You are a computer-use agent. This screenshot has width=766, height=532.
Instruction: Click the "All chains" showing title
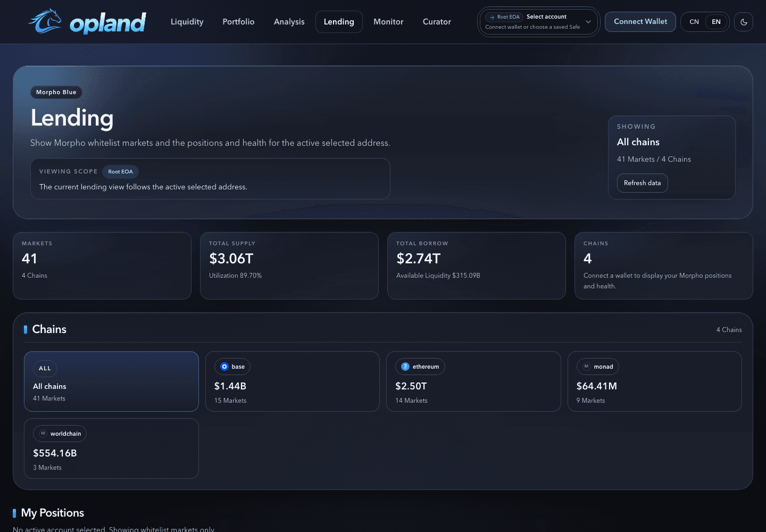click(638, 142)
